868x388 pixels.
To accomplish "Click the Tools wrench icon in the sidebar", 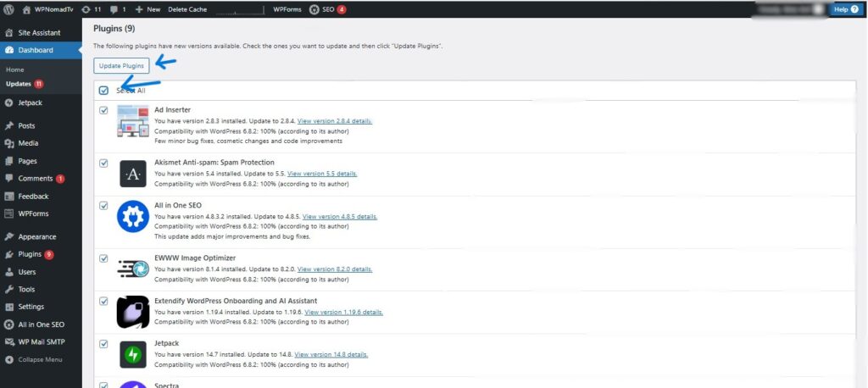I will tap(8, 290).
